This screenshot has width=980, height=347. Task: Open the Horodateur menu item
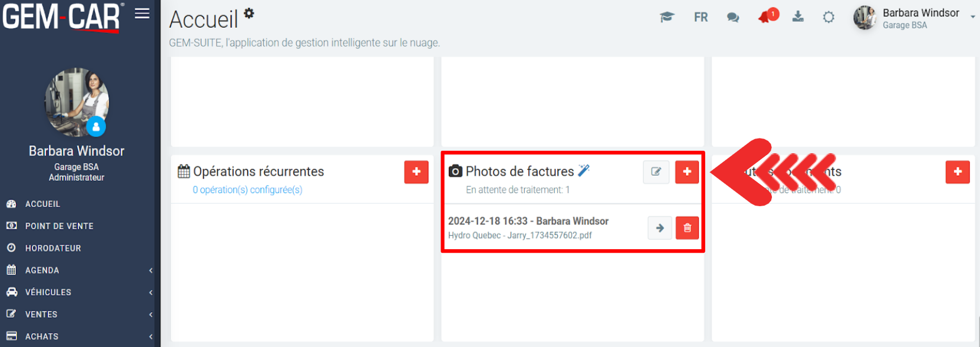tap(53, 248)
